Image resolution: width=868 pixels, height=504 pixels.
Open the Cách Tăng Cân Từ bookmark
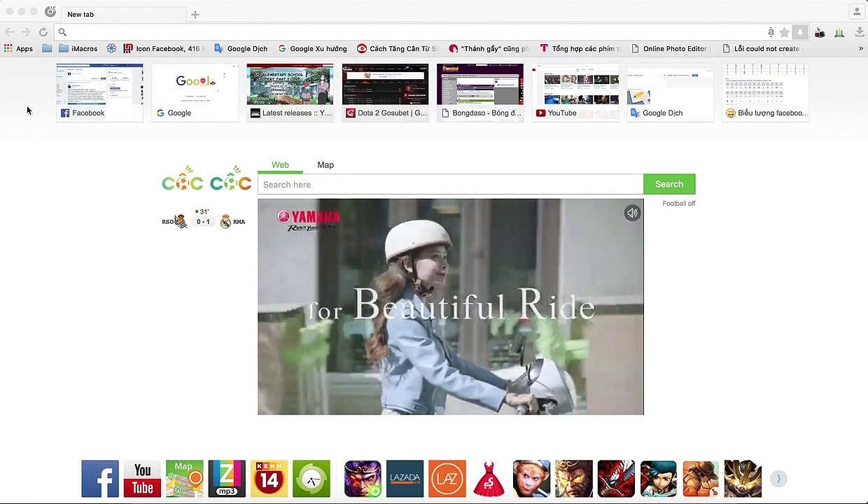397,48
